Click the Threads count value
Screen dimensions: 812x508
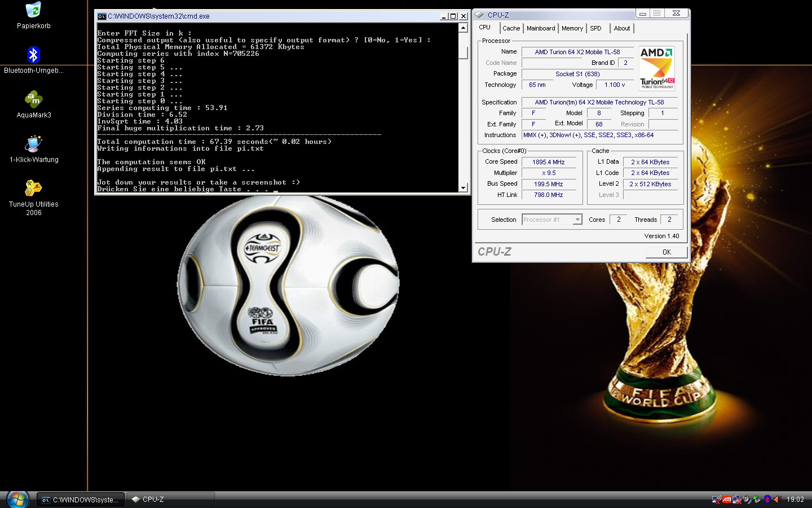tap(669, 220)
